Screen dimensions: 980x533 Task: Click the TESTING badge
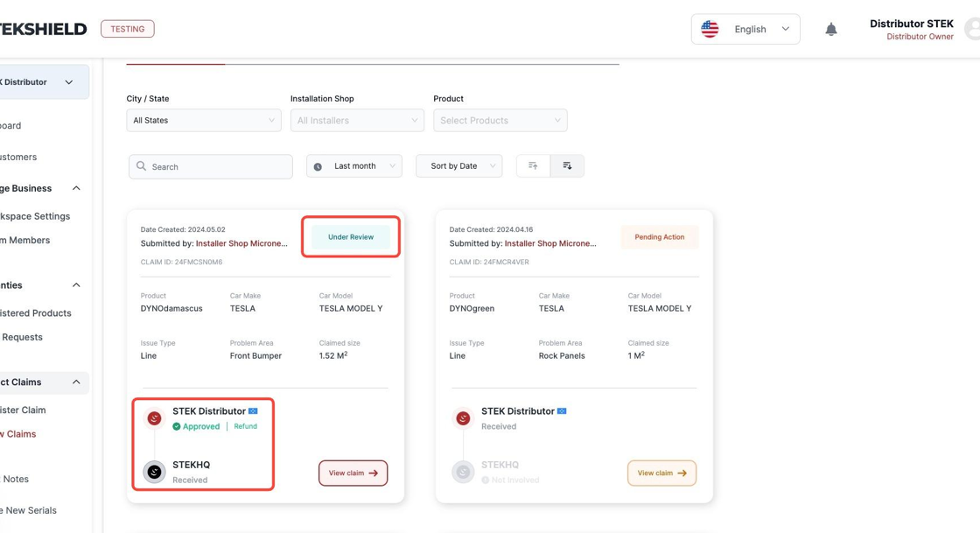coord(128,29)
